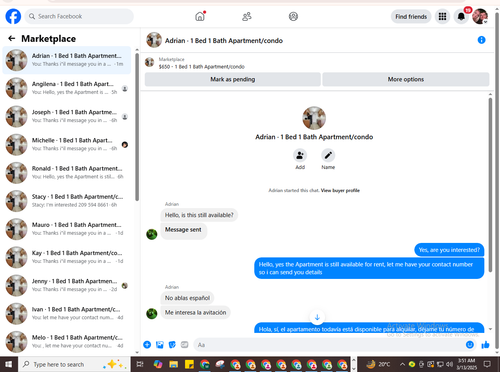Click the 'Hello, is this still available?' message
This screenshot has height=372, width=500.
click(199, 215)
